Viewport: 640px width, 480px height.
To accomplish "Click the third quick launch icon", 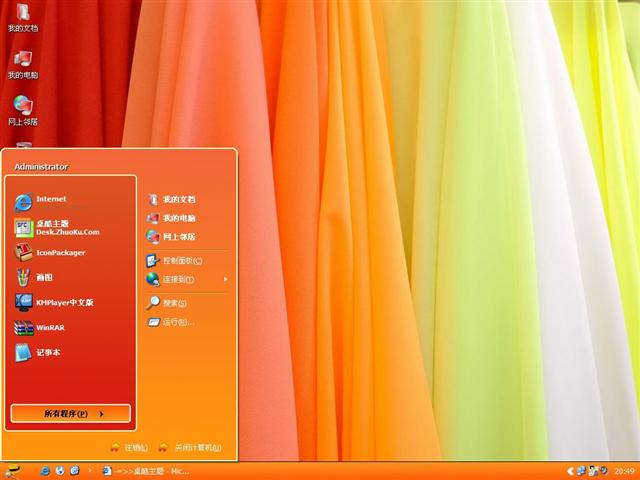I will pyautogui.click(x=75, y=471).
